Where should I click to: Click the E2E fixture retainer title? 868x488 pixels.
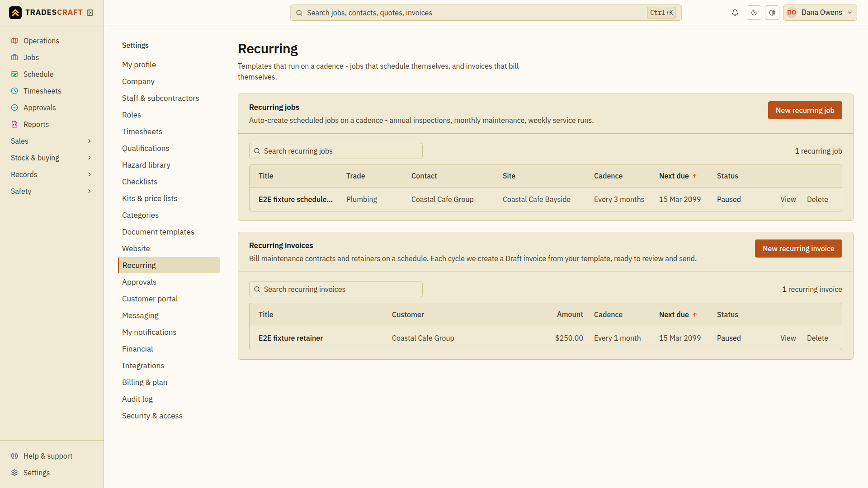[291, 338]
